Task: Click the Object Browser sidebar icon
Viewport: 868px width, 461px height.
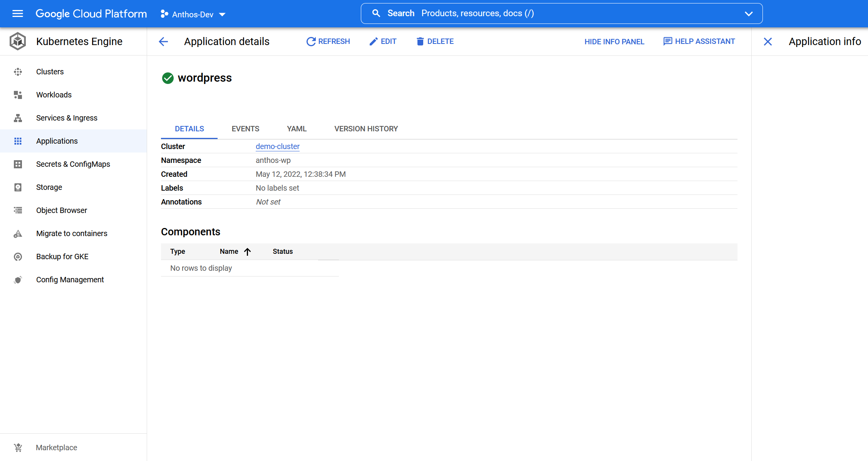Action: coord(17,210)
